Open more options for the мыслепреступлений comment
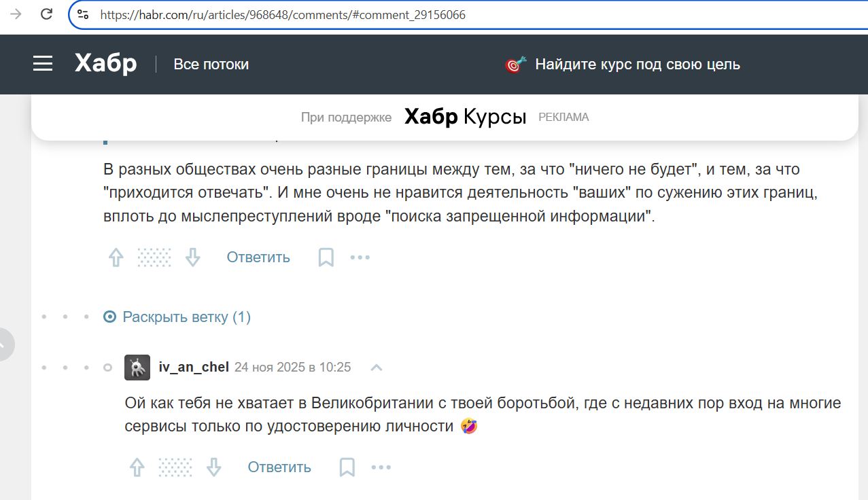This screenshot has height=500, width=868. point(360,257)
